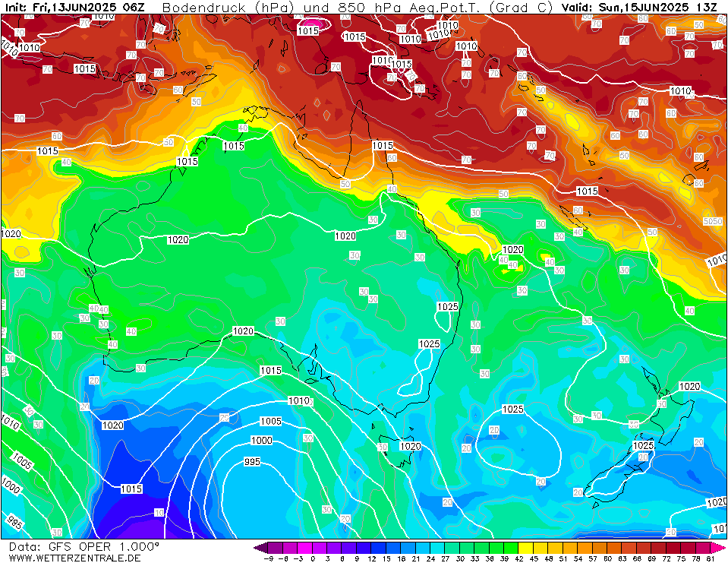This screenshot has height=563, width=728.
Task: Click the 57 value under the color legend
Action: click(592, 558)
